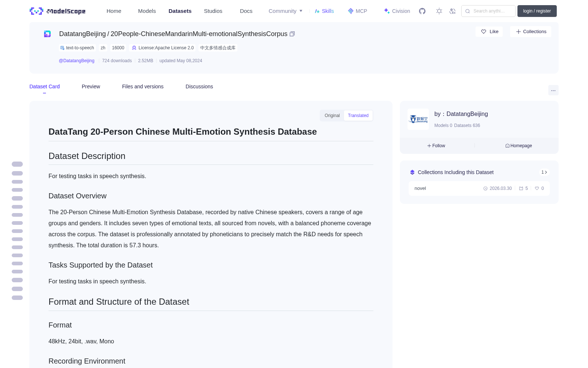Open the three-dots more options button
The image size is (588, 368).
click(553, 90)
